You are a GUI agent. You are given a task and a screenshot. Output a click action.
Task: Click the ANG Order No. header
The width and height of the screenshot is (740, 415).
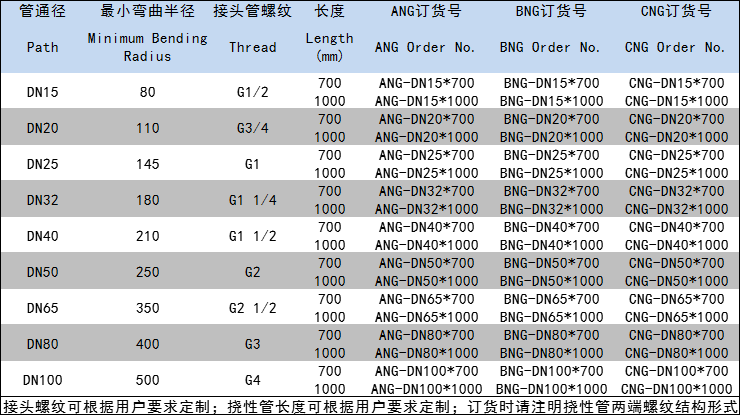pos(422,47)
